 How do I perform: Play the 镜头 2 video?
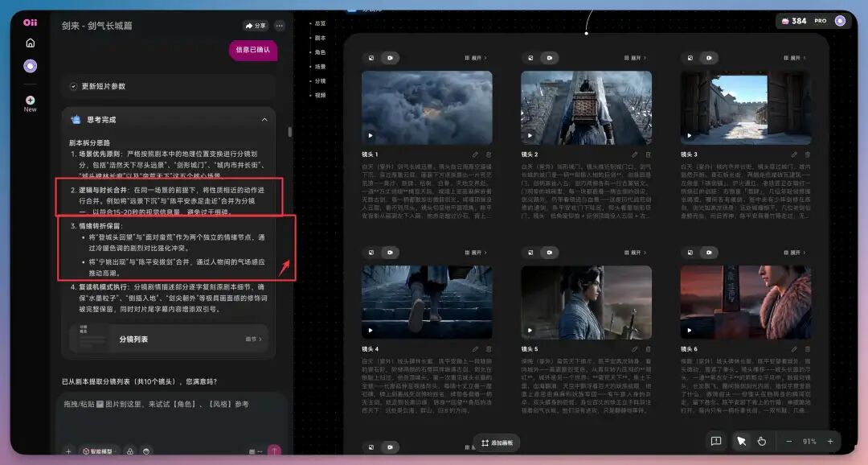click(530, 135)
